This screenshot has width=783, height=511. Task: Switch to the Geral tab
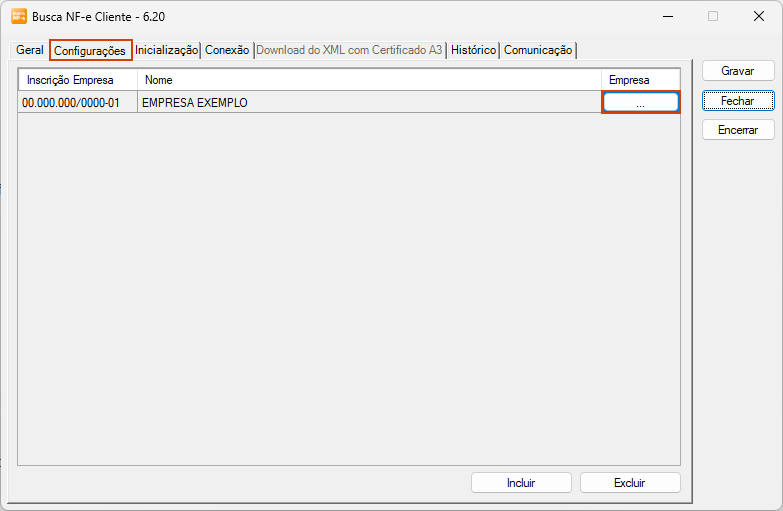tap(29, 50)
